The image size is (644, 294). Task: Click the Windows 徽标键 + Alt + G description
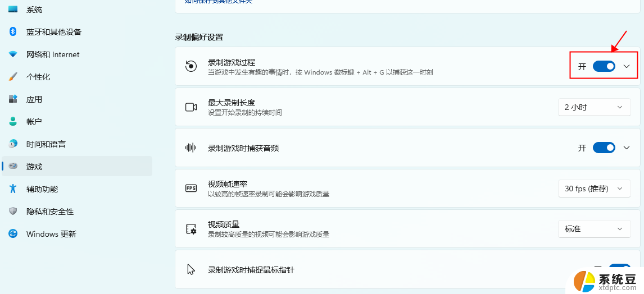[x=320, y=72]
